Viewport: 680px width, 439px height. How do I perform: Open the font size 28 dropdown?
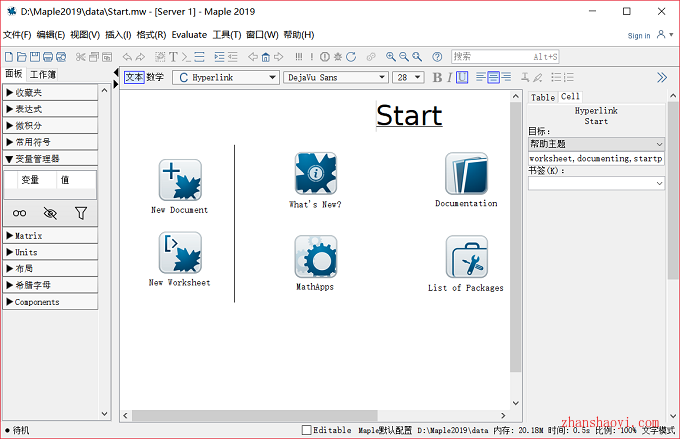pos(408,78)
